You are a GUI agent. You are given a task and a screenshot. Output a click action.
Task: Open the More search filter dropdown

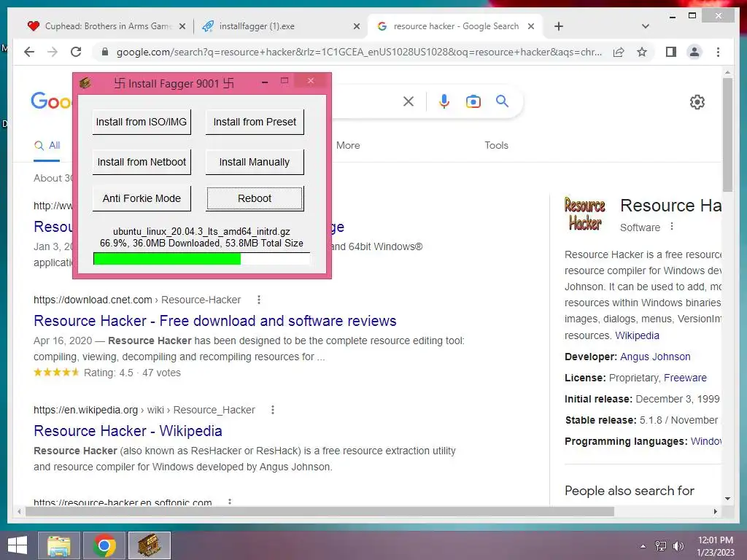pyautogui.click(x=348, y=145)
